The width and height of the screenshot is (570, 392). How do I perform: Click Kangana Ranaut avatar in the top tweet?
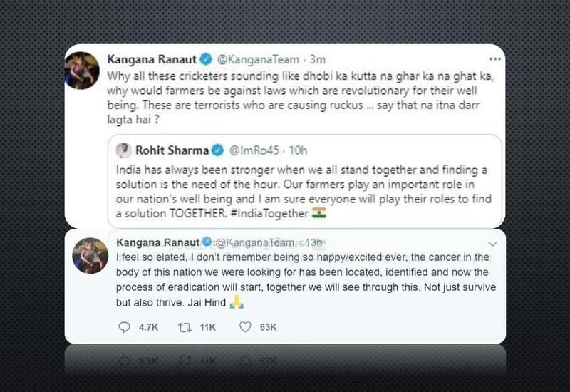[82, 71]
